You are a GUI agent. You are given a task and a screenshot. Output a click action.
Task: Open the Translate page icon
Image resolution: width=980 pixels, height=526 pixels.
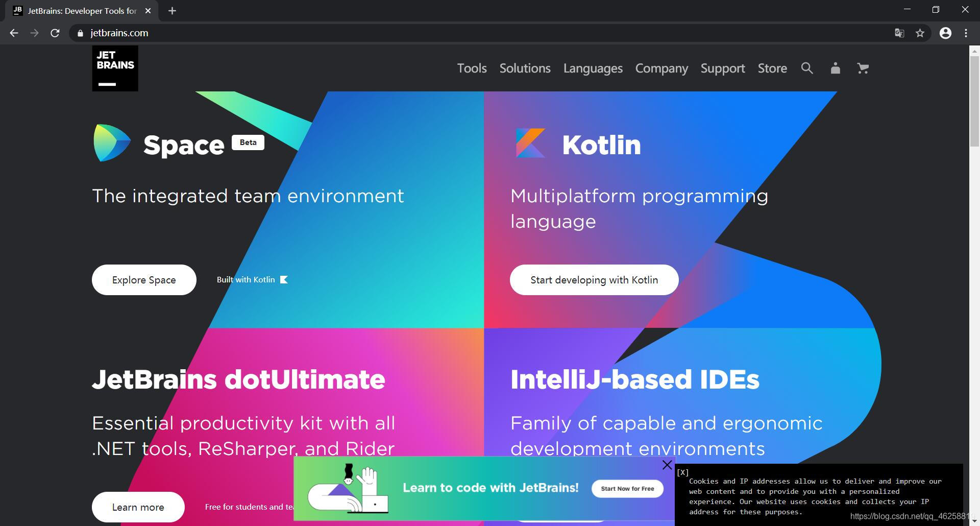(899, 33)
